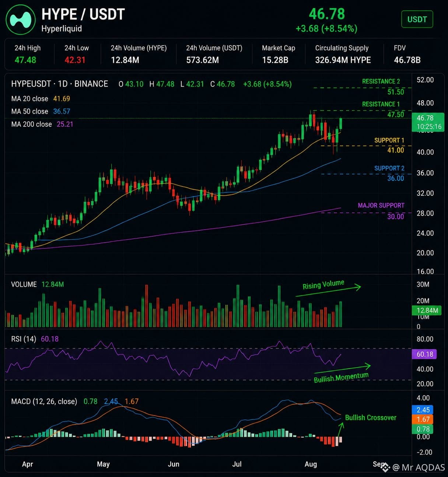Click the 41.00 support level value
Screen dimensions: 448x477
click(x=396, y=150)
